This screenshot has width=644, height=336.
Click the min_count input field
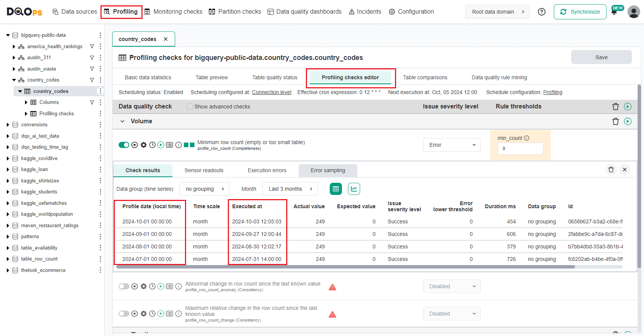click(x=520, y=149)
